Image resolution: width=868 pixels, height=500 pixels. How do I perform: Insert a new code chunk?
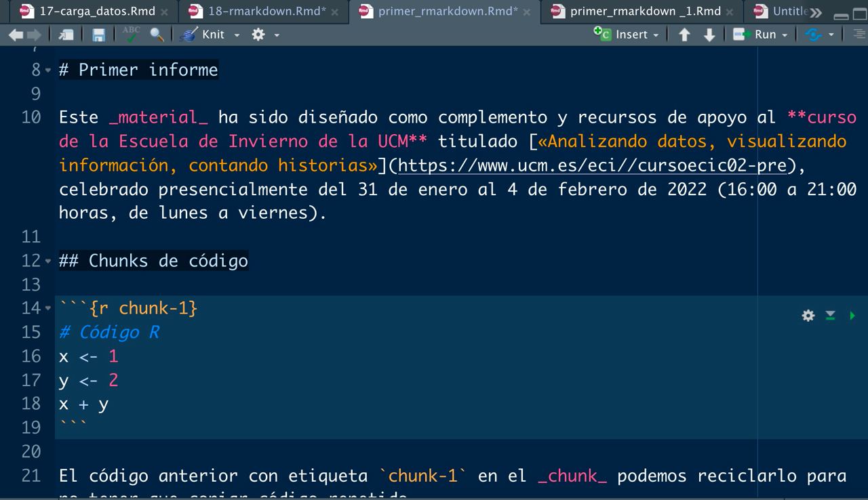click(620, 35)
